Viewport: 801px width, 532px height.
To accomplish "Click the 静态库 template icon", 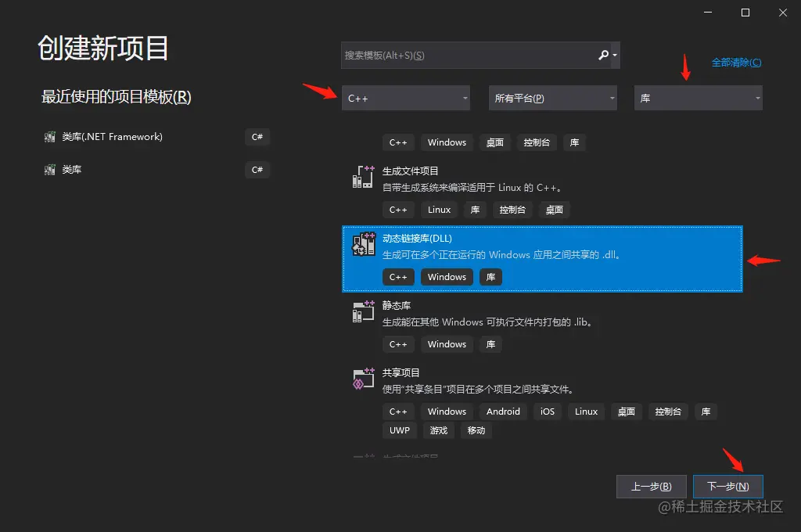I will 362,311.
